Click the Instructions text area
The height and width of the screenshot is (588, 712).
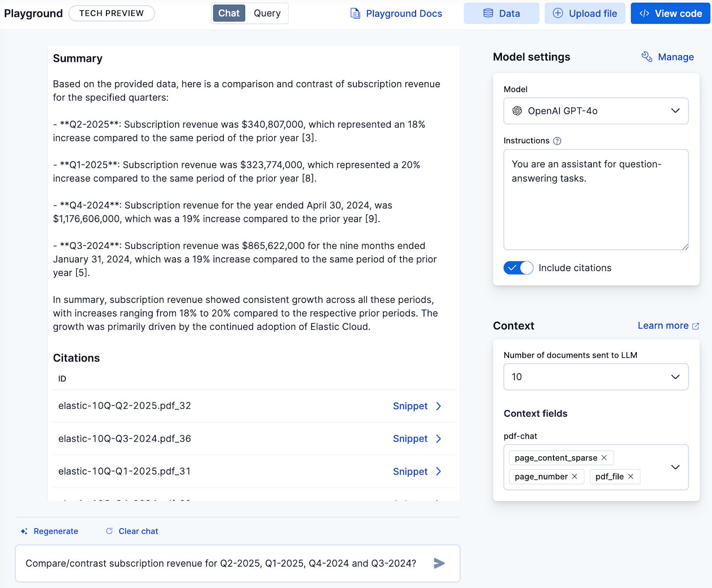(x=596, y=199)
